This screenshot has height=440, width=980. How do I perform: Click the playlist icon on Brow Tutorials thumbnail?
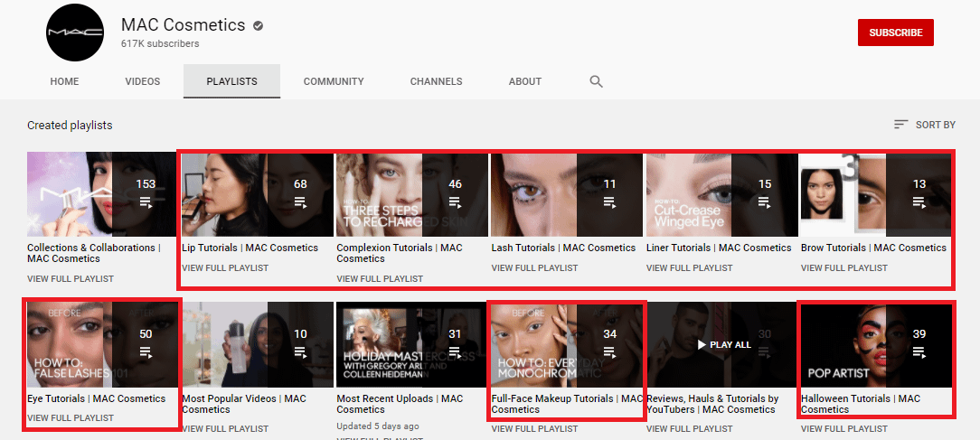click(x=919, y=201)
